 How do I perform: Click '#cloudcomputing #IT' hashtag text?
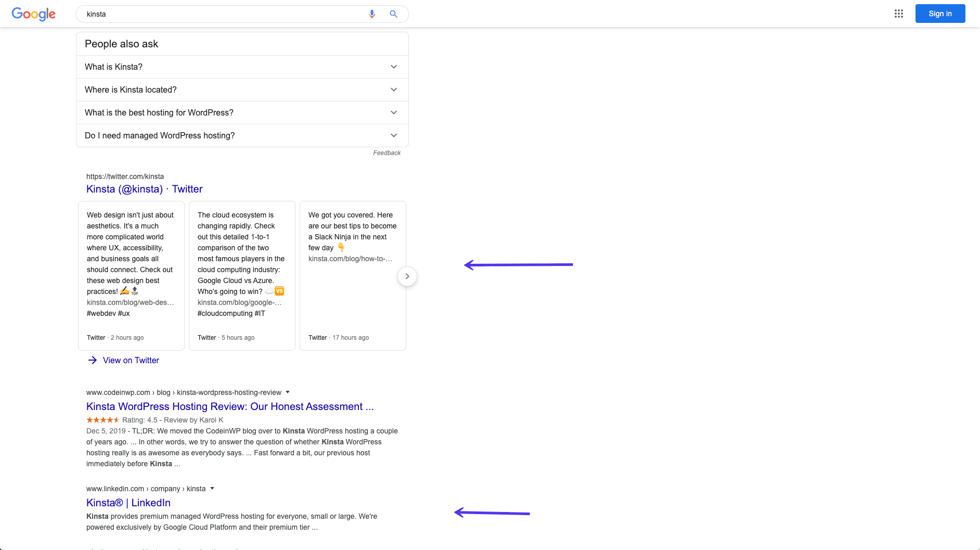pyautogui.click(x=231, y=313)
